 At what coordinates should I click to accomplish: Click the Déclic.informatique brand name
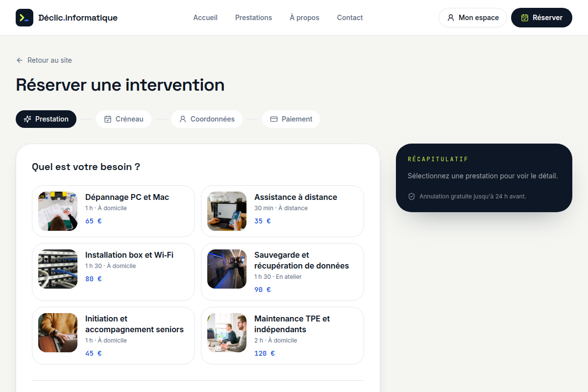click(x=78, y=18)
